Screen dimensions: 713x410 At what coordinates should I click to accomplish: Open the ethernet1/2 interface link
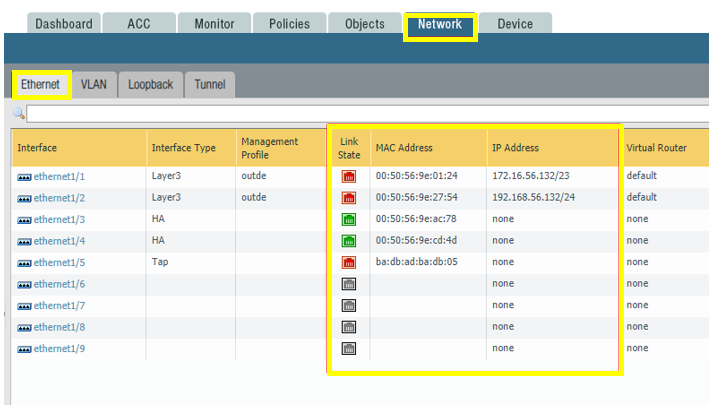click(59, 198)
